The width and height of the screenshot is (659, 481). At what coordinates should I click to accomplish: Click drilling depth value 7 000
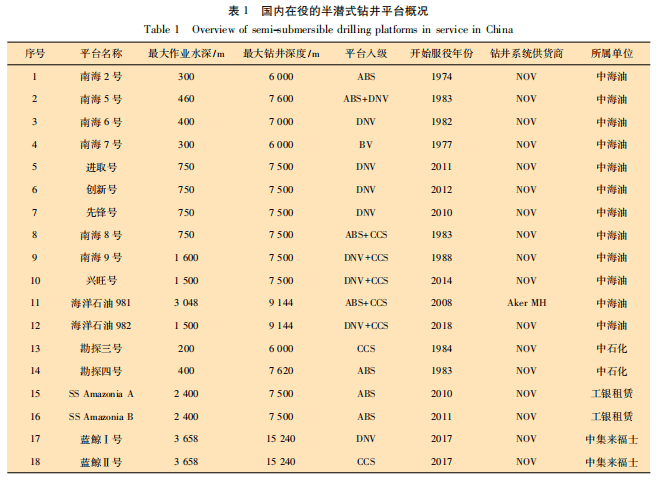point(281,122)
